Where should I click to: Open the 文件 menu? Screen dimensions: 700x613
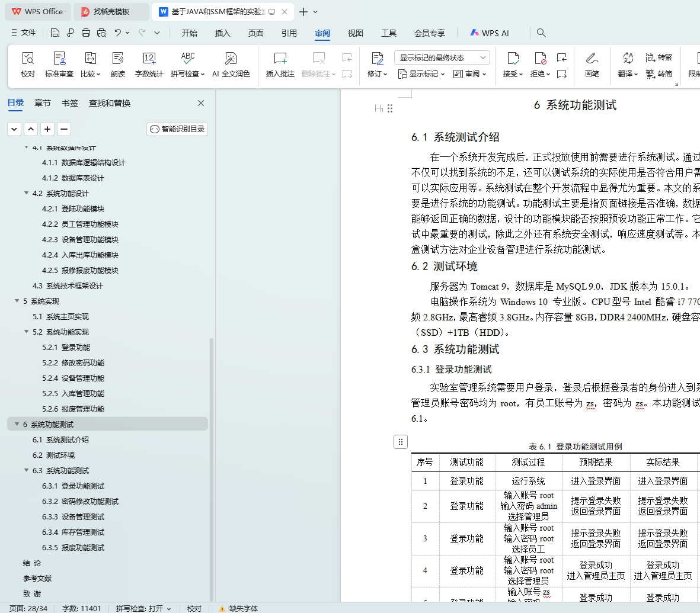click(x=23, y=33)
